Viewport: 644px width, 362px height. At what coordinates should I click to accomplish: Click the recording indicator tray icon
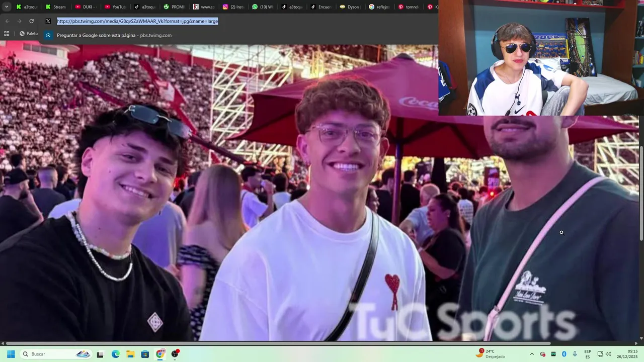coord(542,354)
